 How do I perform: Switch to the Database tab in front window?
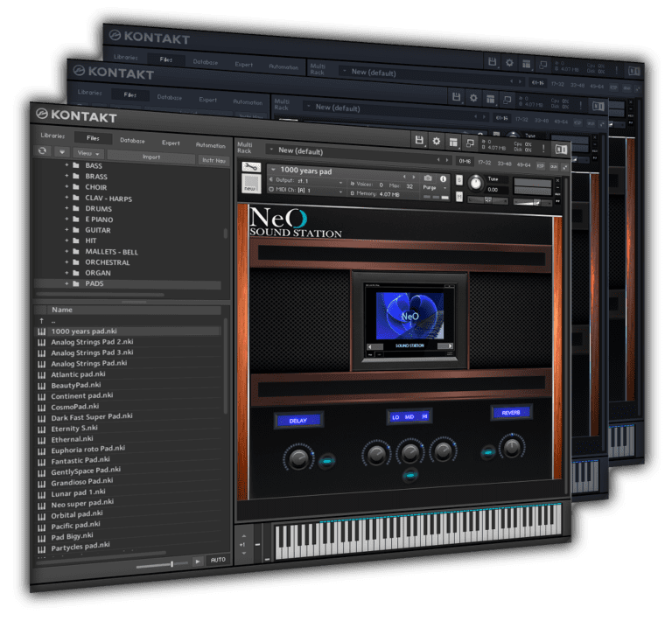coord(132,140)
